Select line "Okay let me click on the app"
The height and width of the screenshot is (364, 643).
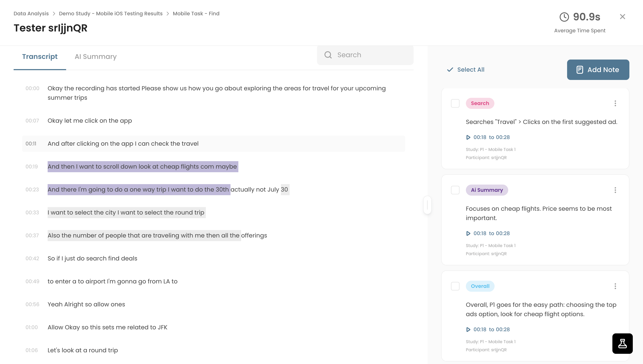click(x=90, y=121)
